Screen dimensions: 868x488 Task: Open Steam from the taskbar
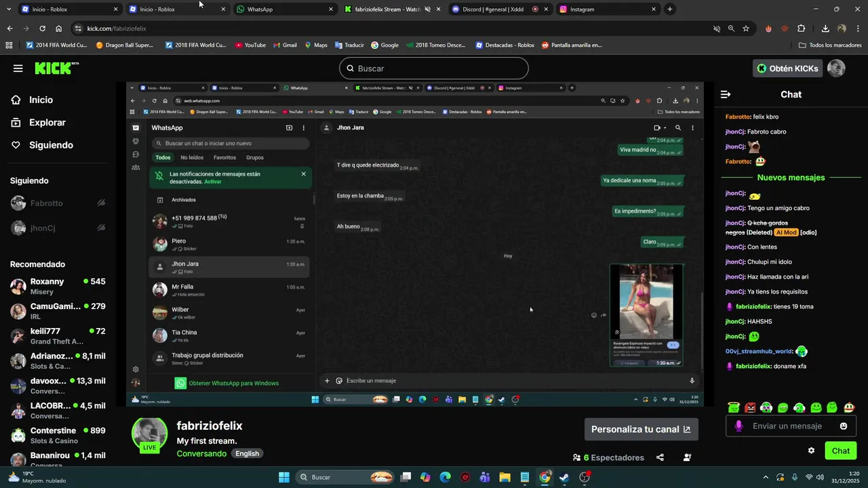564,477
